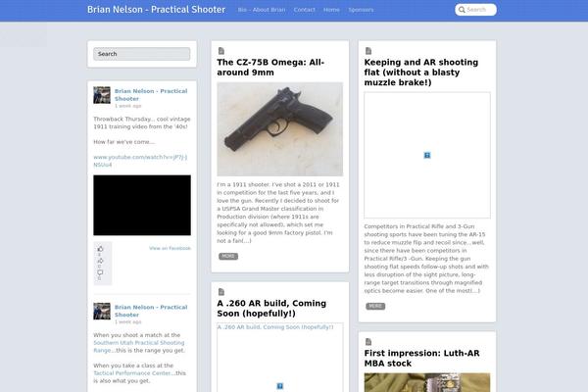The image size is (588, 392).
Task: Open document icon above Luth-AR MBA stock post
Action: pyautogui.click(x=368, y=342)
